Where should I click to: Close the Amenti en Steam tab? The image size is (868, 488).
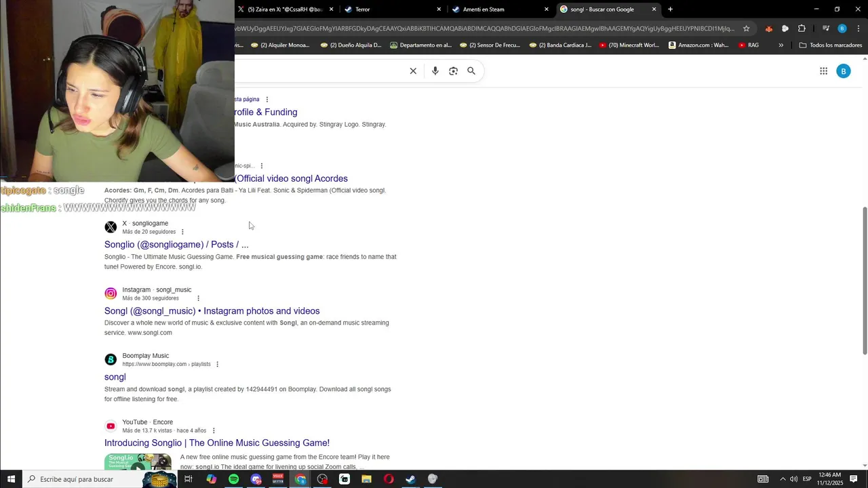(547, 9)
